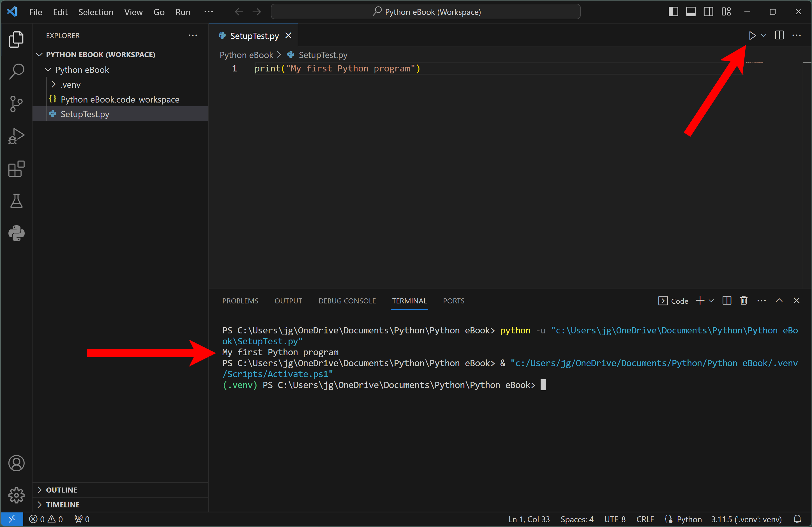Open Run and Debug view
This screenshot has width=812, height=527.
pos(16,136)
